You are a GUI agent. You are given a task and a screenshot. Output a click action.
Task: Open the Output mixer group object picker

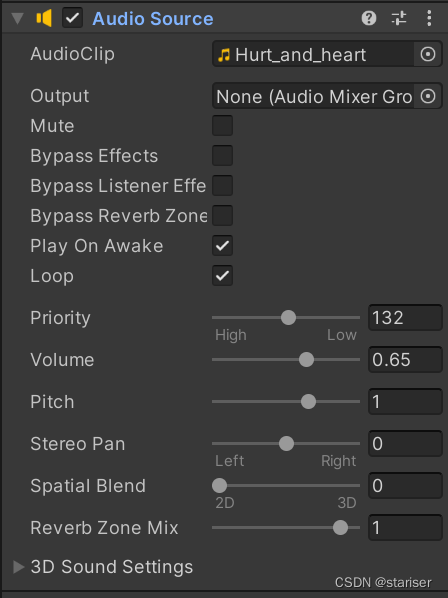click(428, 96)
